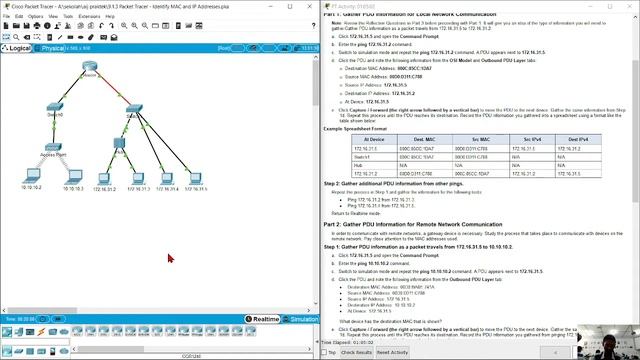The image size is (640, 360).
Task: Click the Undo arrow icon
Action: pyautogui.click(x=101, y=26)
